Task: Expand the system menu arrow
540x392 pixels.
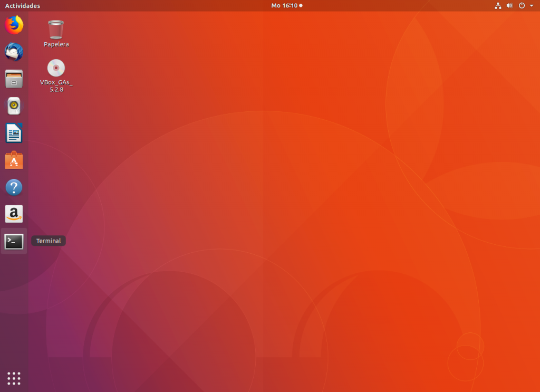Action: pyautogui.click(x=532, y=6)
